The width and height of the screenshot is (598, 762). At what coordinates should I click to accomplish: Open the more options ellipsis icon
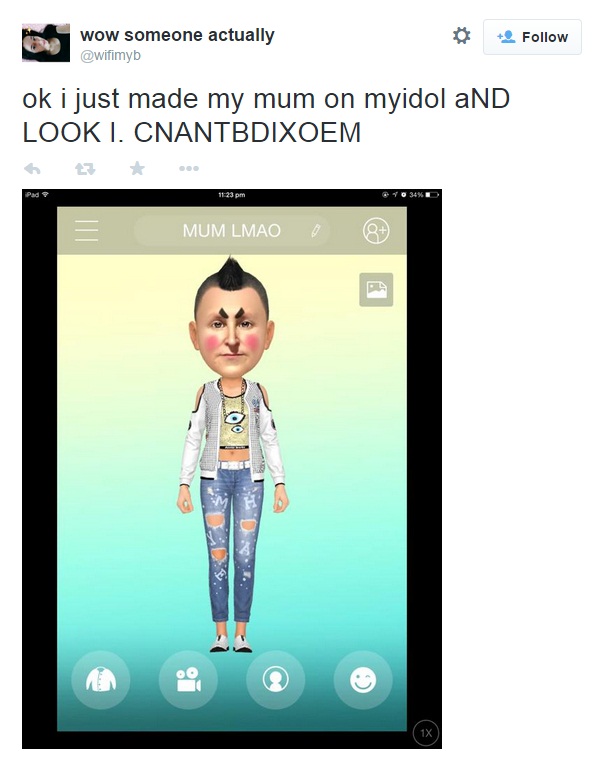189,169
